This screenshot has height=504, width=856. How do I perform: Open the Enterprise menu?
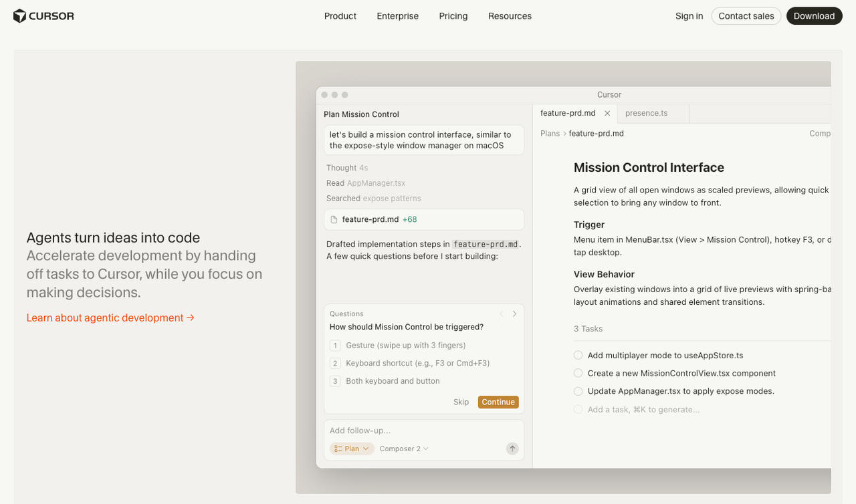tap(397, 16)
